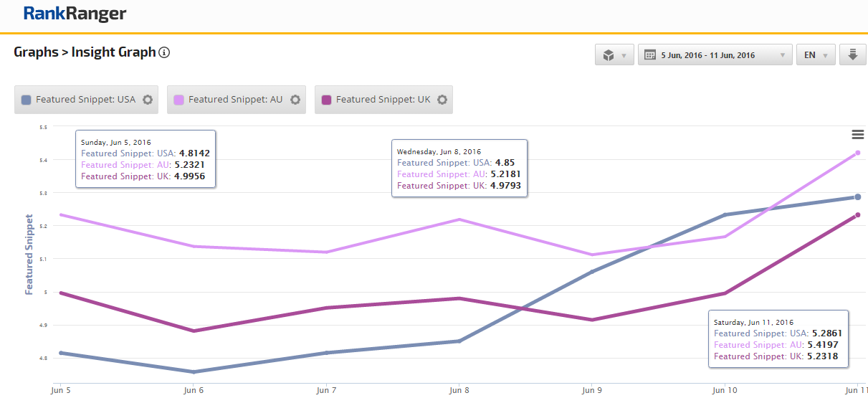This screenshot has width=868, height=398.
Task: Click the calendar icon in date picker
Action: (650, 55)
